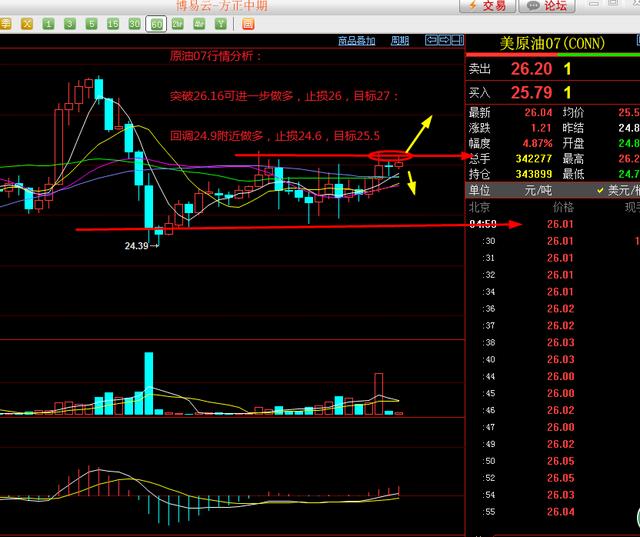Click the 价格 column header

(563, 207)
